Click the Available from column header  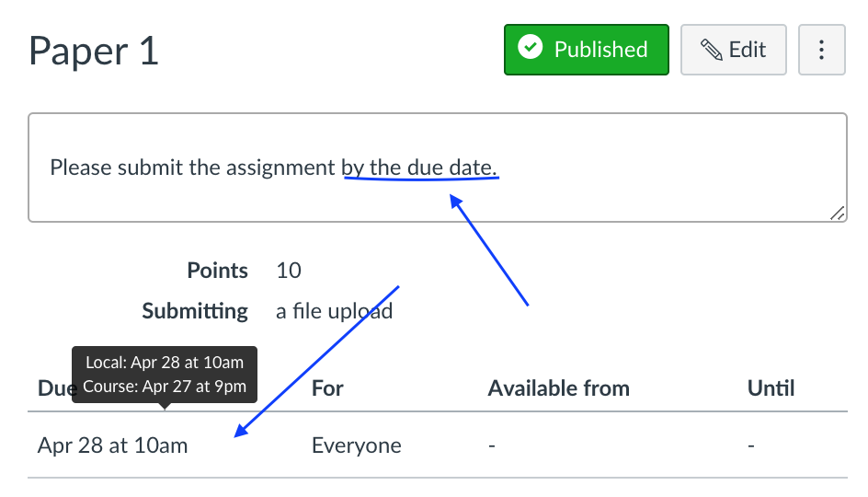coord(558,388)
